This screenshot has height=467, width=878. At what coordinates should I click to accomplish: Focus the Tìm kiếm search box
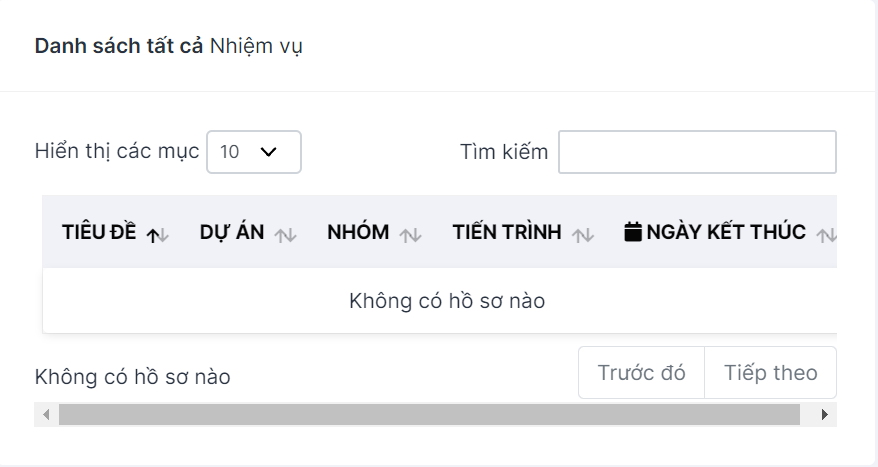[x=697, y=152]
